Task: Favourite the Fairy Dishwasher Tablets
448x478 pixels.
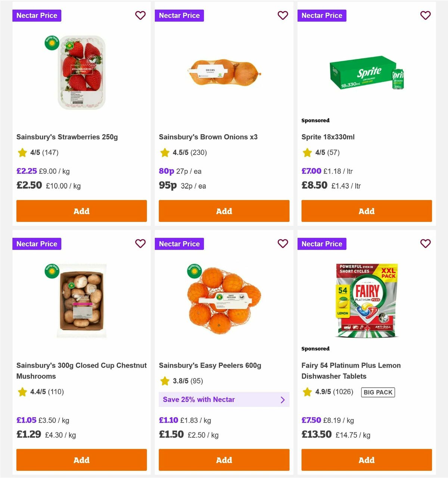Action: tap(426, 244)
